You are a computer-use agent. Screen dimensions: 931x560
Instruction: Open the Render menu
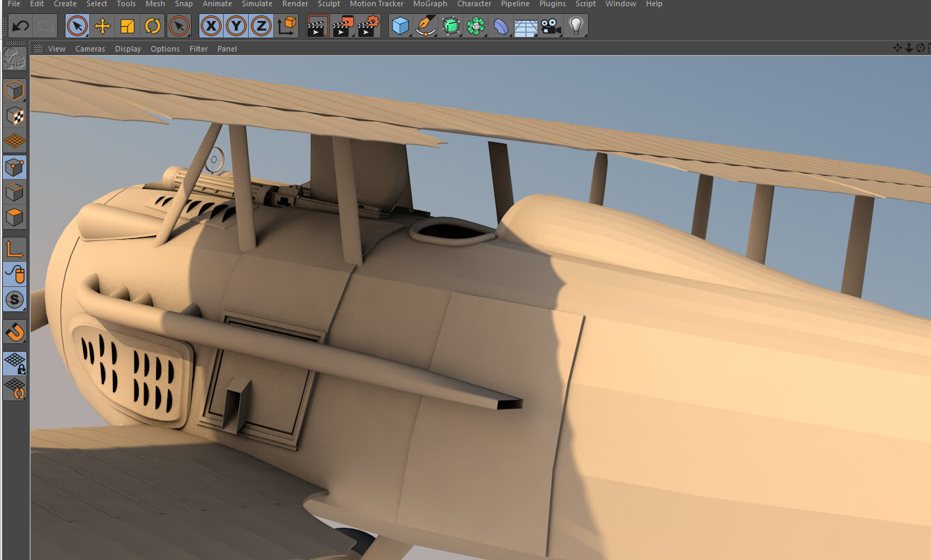[295, 4]
